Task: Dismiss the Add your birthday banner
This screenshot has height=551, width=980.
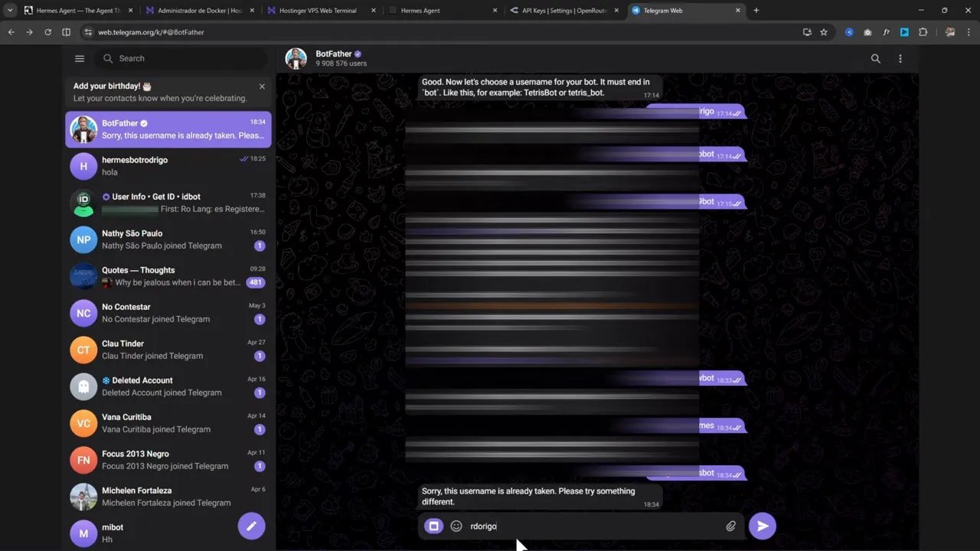Action: tap(262, 86)
